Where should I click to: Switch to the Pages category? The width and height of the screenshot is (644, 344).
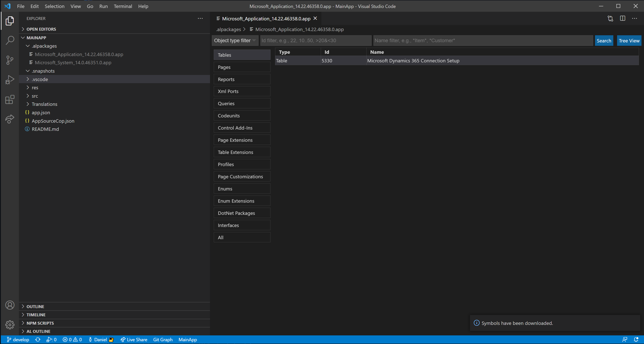[x=241, y=67]
